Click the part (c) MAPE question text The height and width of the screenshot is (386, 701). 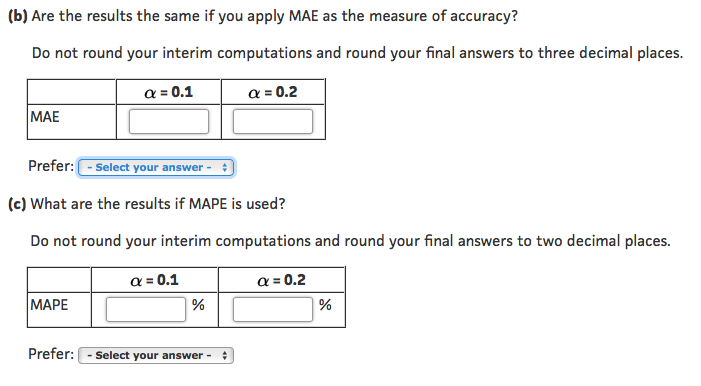147,204
